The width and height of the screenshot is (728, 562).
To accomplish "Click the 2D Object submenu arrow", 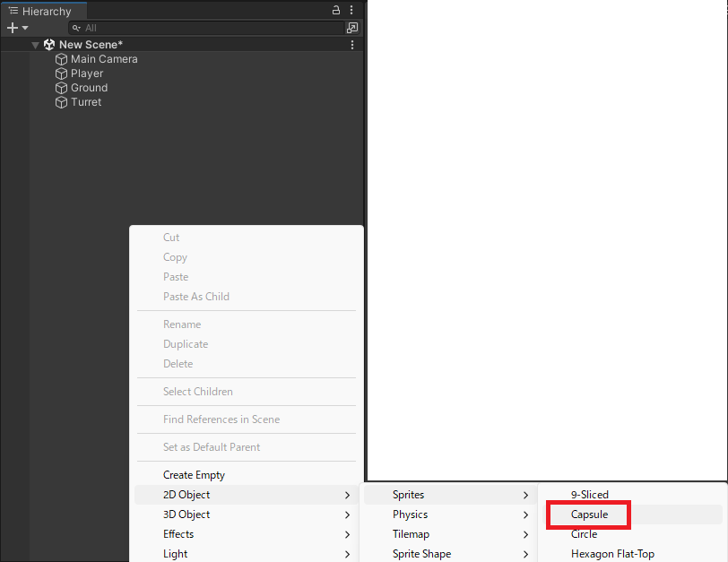I will 347,495.
